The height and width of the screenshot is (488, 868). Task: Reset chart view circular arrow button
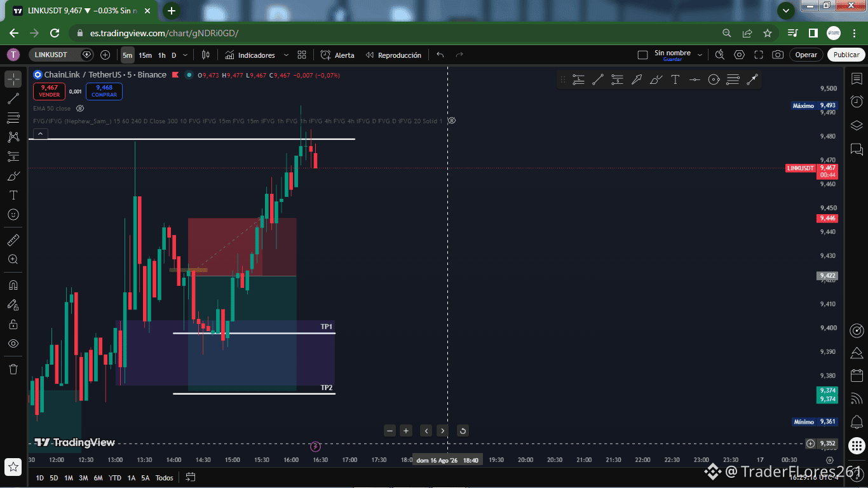coord(463,431)
